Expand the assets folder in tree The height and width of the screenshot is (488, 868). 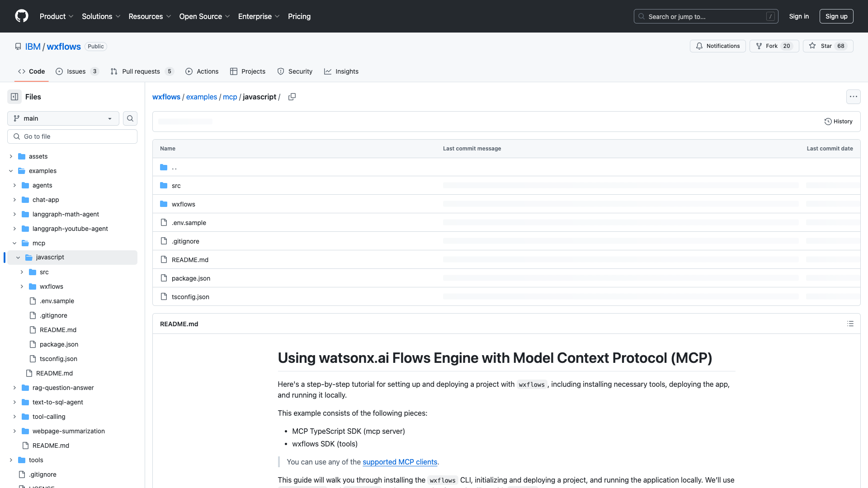tap(11, 156)
